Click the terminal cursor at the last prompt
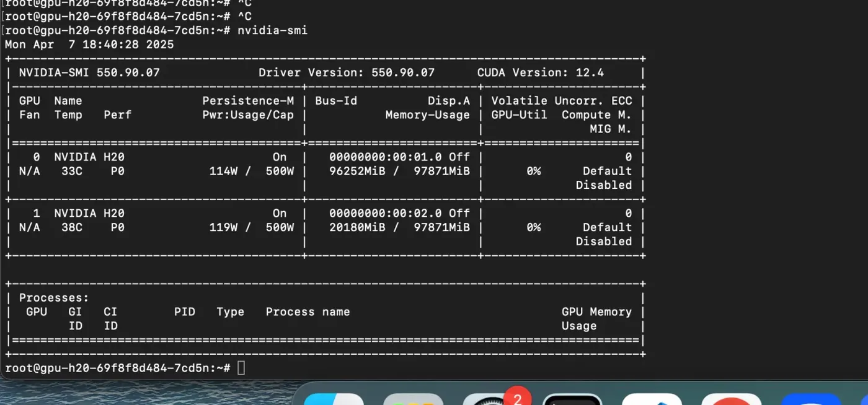Screen dimensions: 868x405 (241, 368)
